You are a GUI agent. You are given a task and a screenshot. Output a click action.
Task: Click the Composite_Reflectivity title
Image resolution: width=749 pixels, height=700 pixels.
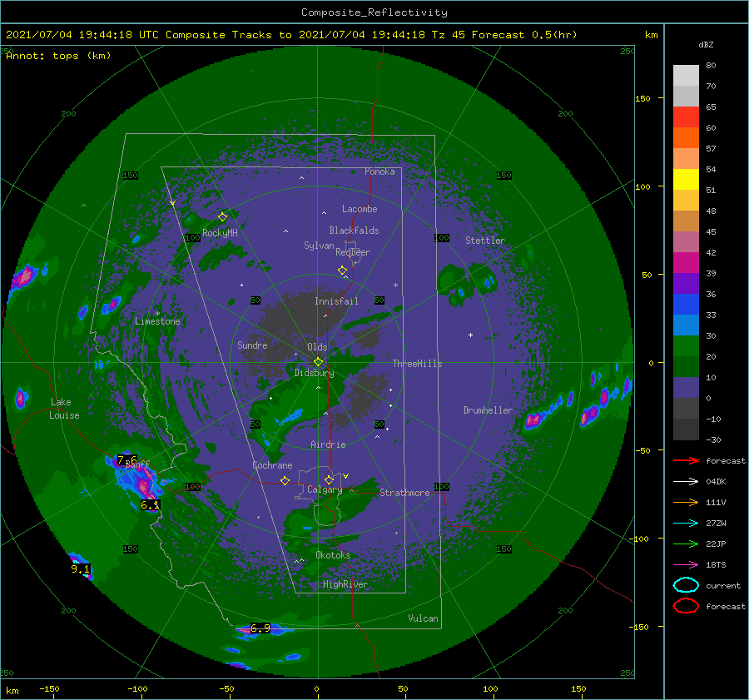[374, 12]
